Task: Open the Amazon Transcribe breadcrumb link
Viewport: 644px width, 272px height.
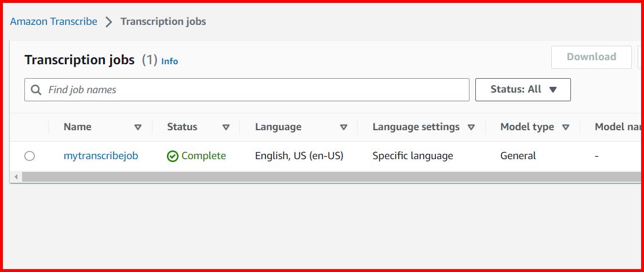Action: click(x=53, y=21)
